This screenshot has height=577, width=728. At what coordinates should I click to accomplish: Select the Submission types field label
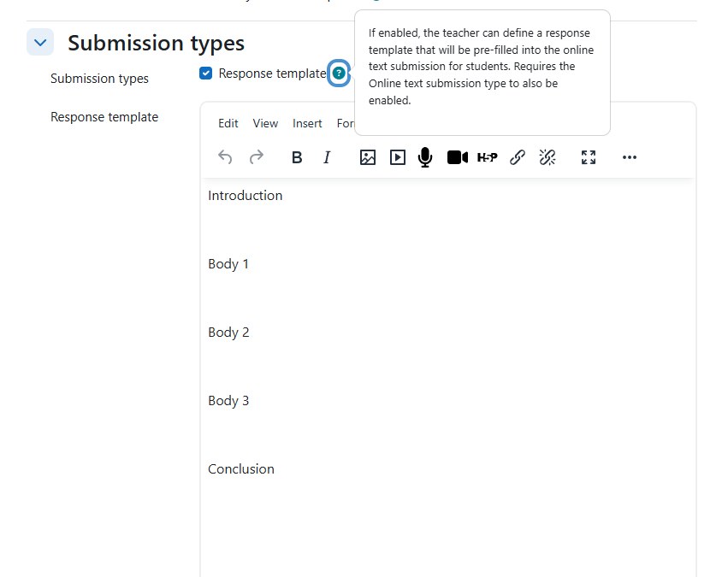pos(99,79)
